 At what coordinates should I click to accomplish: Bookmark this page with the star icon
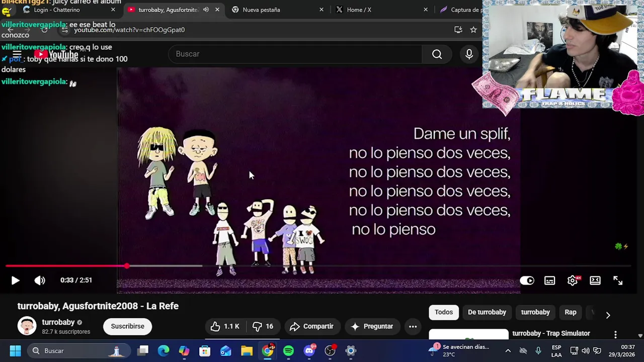point(473,30)
